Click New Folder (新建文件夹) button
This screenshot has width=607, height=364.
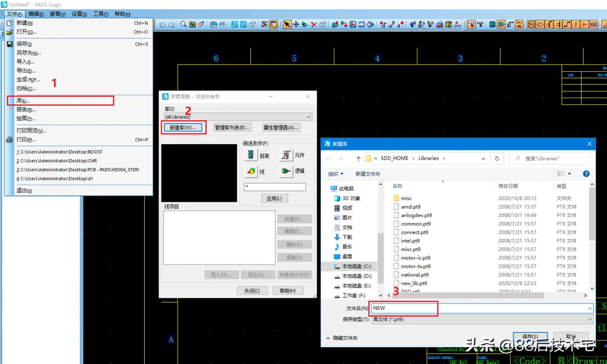click(x=368, y=174)
